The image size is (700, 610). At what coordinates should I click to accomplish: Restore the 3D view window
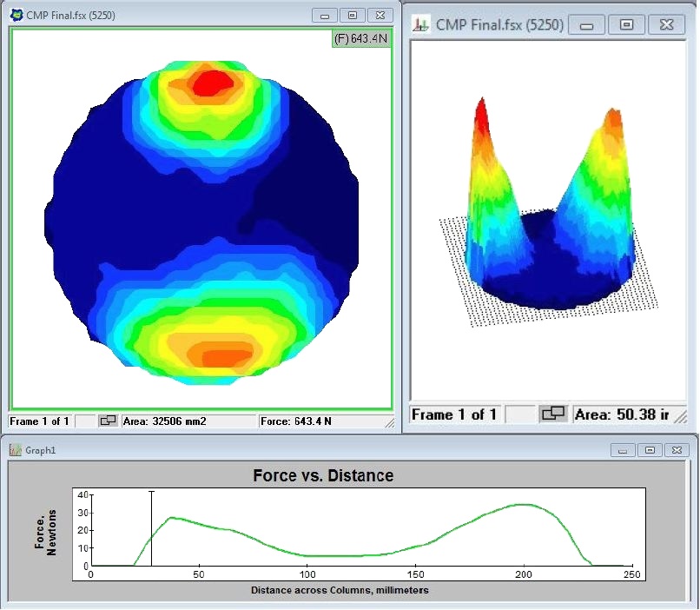627,24
